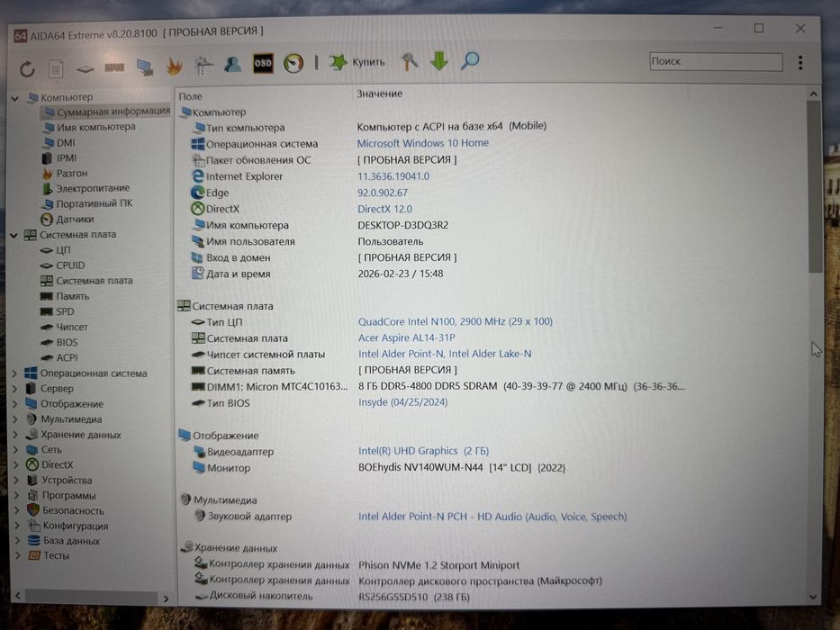Select Суммарная информация in the tree
The image size is (840, 630).
[106, 112]
